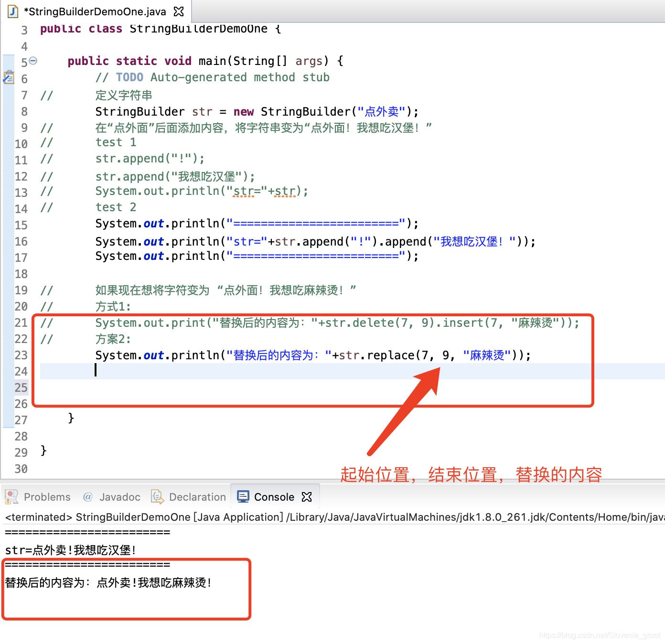
Task: Click the Console monitor icon
Action: click(x=243, y=497)
